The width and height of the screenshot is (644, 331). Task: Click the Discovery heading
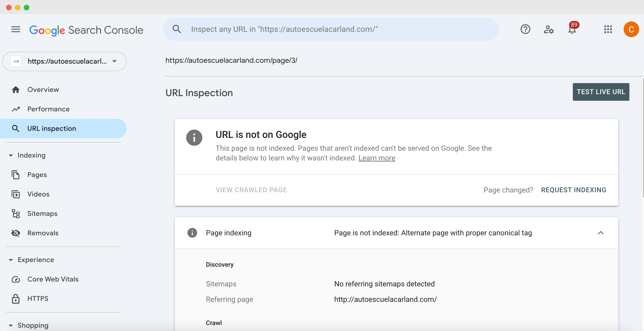pyautogui.click(x=219, y=264)
